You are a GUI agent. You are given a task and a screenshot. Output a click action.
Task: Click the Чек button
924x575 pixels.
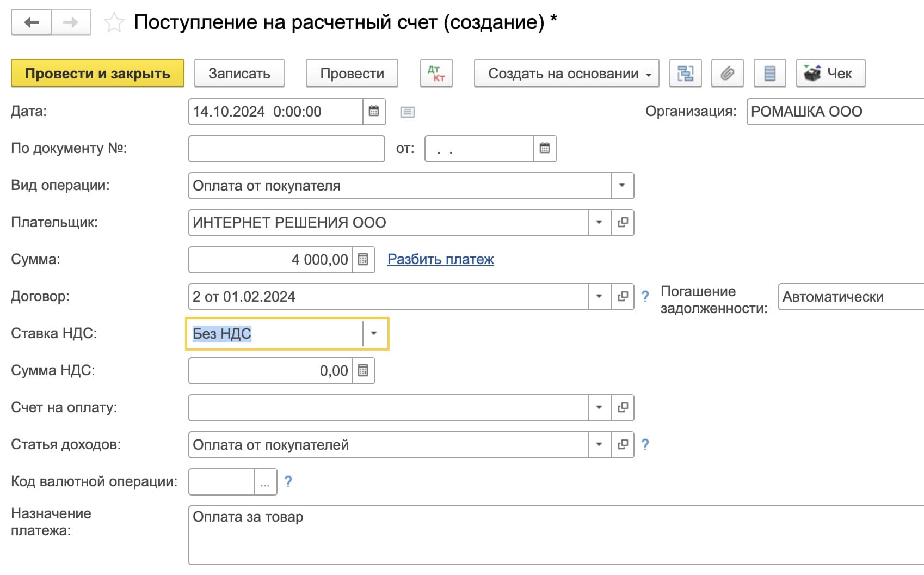coord(830,74)
